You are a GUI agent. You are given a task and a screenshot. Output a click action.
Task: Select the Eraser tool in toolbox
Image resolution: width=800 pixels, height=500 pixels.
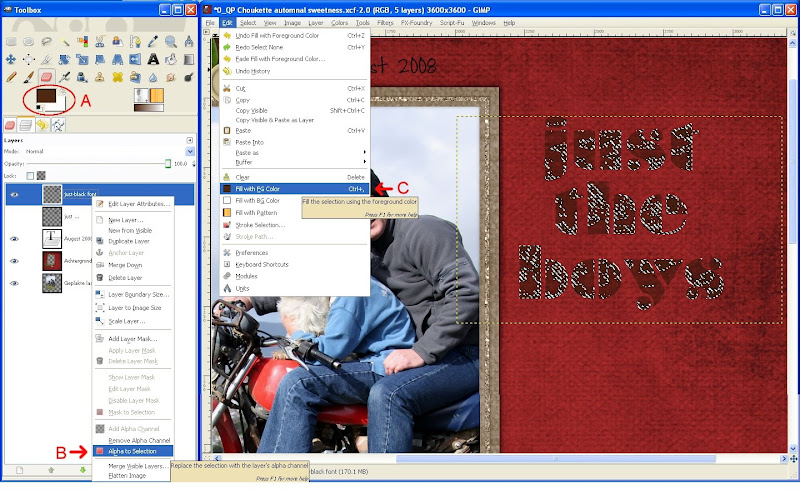[x=46, y=77]
